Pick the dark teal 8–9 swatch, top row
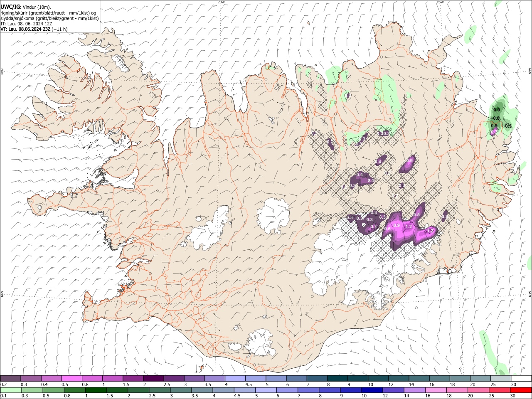This screenshot has height=399, width=532. pos(337,379)
